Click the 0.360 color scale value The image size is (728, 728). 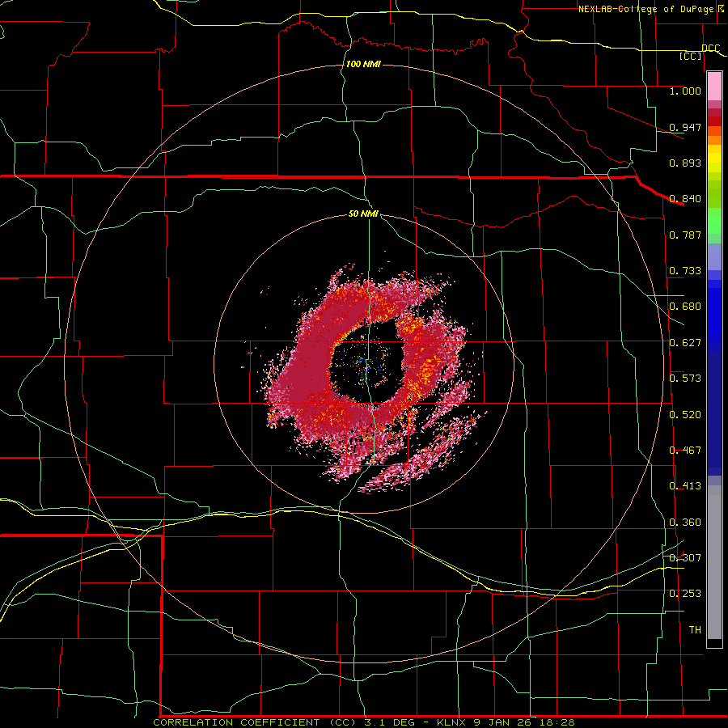(x=685, y=523)
